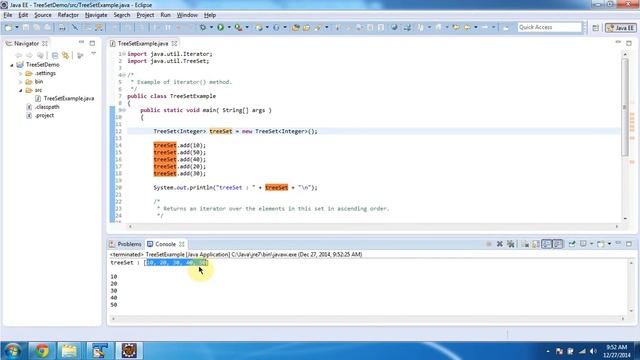The width and height of the screenshot is (640, 360).
Task: Click the code line 'treeSet.add(10);'
Action: click(180, 145)
